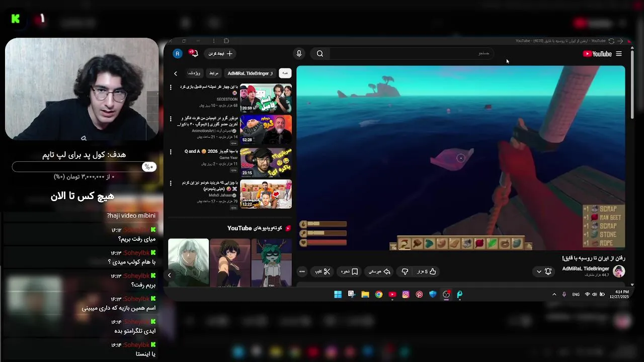
Task: Switch ENG input language in tray
Action: tap(576, 295)
